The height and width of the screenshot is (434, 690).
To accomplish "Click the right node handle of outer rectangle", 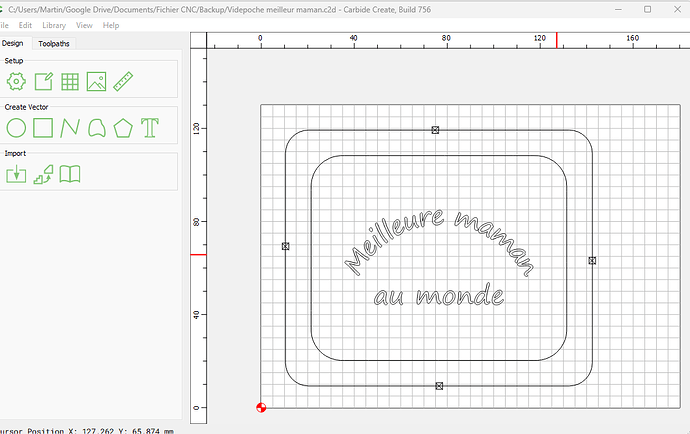I will (x=592, y=261).
